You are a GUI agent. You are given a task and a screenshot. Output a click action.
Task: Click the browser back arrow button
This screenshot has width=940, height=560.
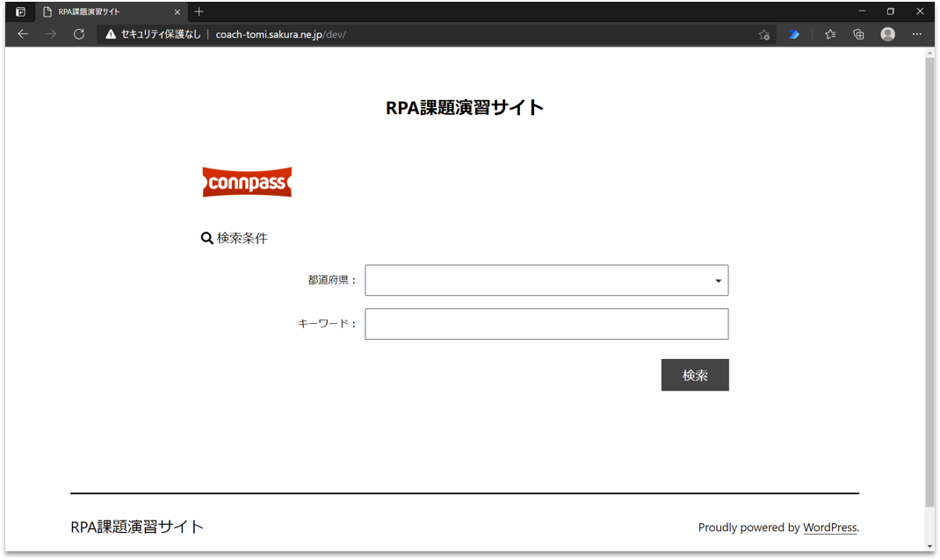23,34
